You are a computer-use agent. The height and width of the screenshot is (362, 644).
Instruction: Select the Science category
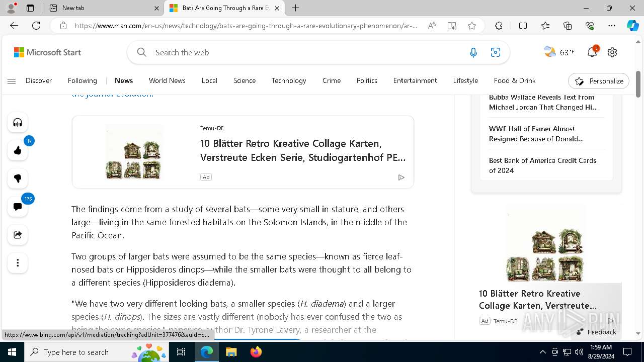245,80
